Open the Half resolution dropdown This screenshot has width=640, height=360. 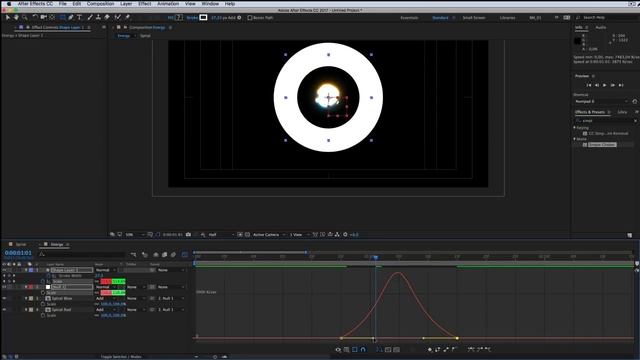(221, 235)
